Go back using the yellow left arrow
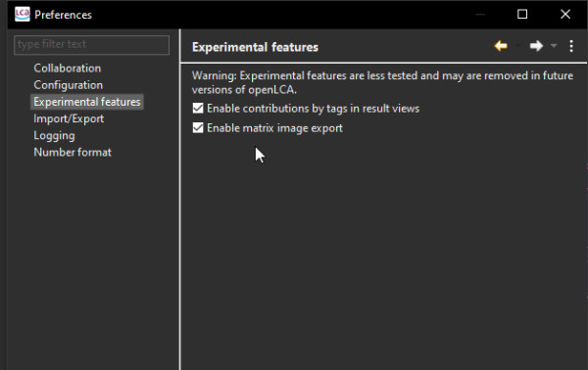This screenshot has height=370, width=588. click(x=501, y=46)
